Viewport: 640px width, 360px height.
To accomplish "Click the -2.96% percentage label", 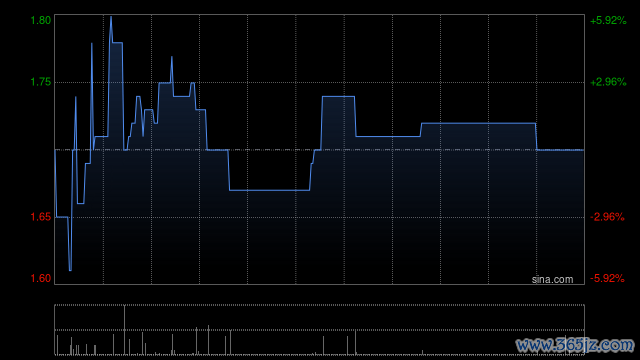I will [x=607, y=217].
